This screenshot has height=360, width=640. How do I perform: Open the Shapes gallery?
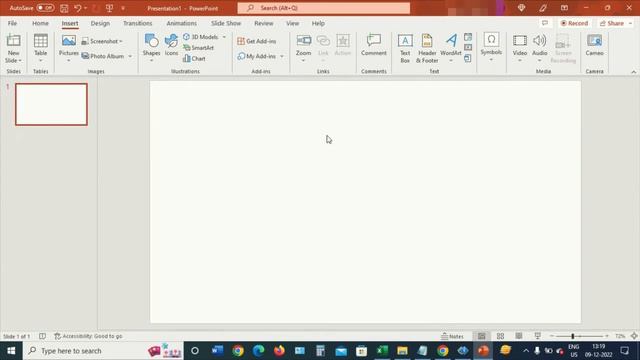pos(151,48)
